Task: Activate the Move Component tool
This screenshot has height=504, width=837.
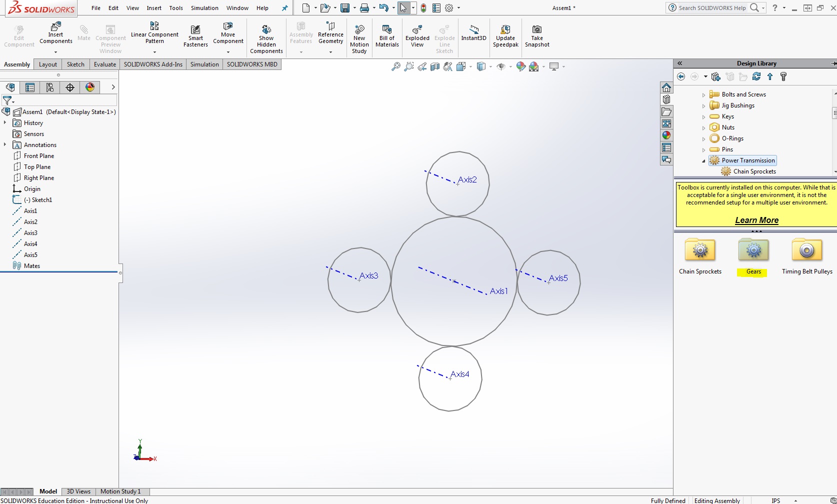Action: (x=228, y=33)
